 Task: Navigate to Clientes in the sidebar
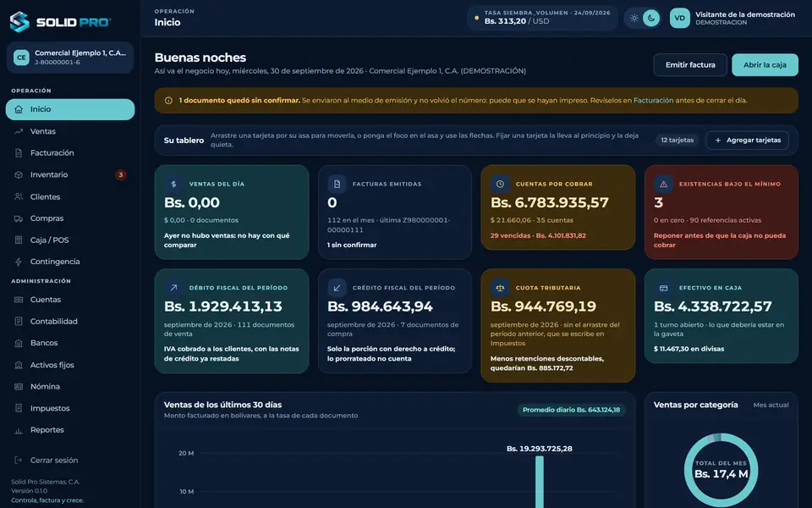click(x=70, y=196)
